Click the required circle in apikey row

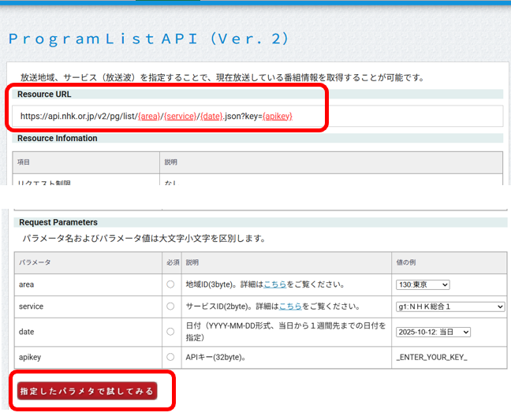point(170,357)
